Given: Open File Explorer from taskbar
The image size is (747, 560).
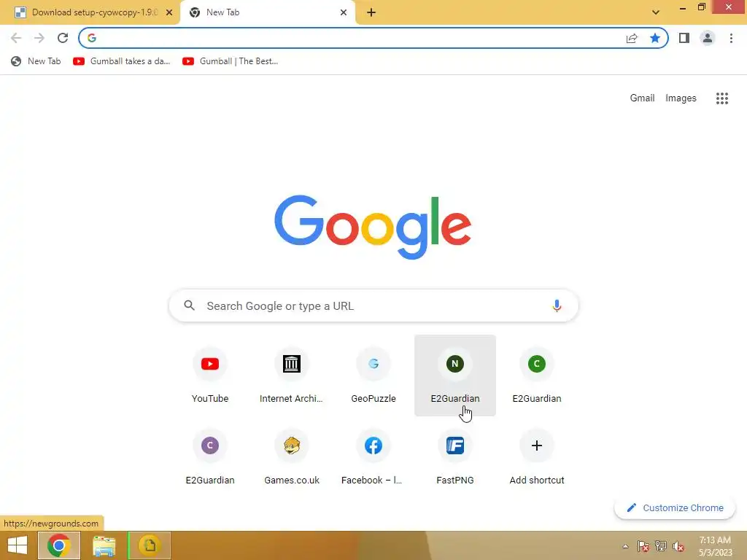Looking at the screenshot, I should click(x=104, y=545).
